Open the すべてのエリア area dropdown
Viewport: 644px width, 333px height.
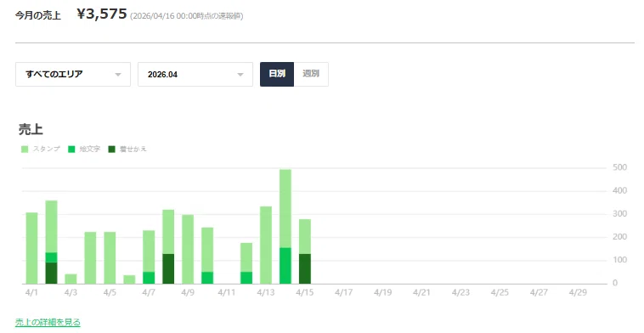(73, 74)
